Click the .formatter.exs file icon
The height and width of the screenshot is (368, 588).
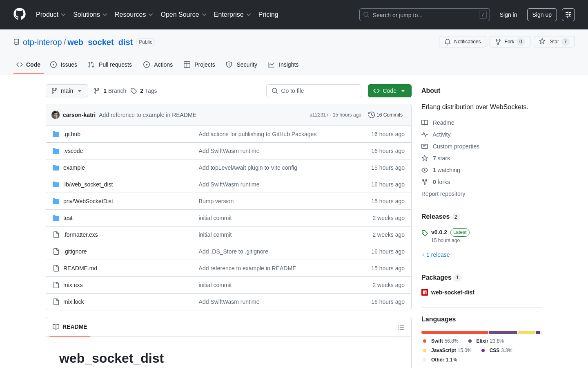pyautogui.click(x=56, y=235)
